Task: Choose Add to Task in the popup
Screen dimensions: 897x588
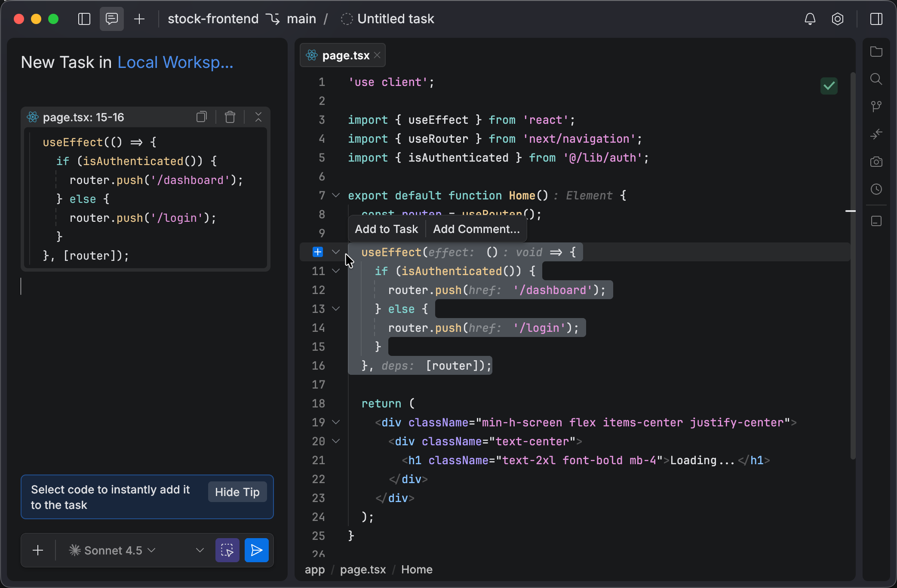Action: tap(386, 229)
